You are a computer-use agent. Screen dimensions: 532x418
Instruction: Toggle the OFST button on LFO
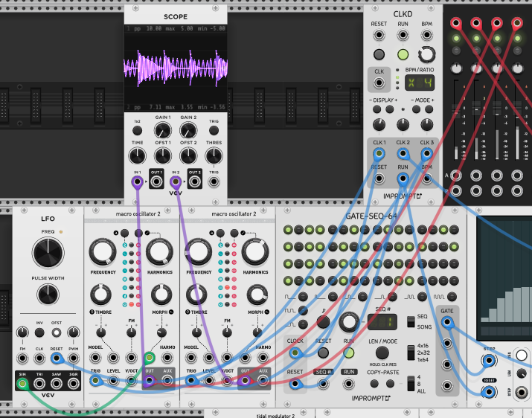point(57,332)
